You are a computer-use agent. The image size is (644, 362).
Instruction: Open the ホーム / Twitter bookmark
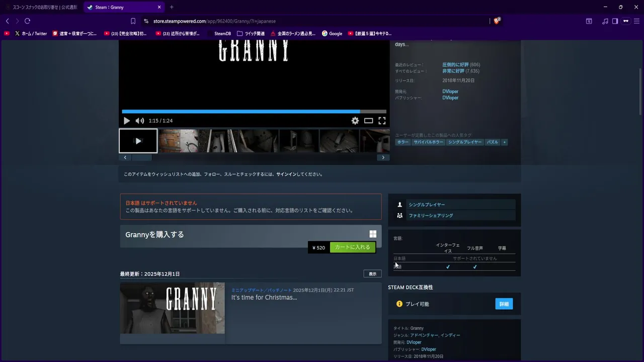click(x=31, y=34)
